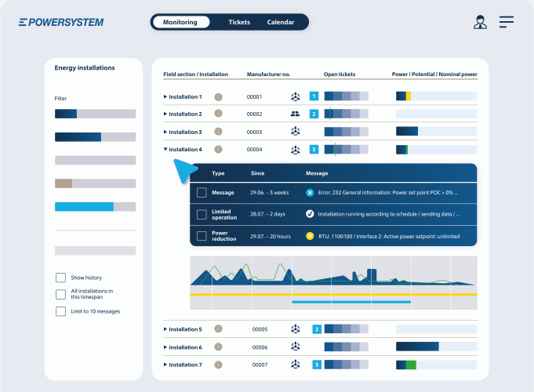Image resolution: width=534 pixels, height=392 pixels.
Task: Open the user profile icon
Action: (480, 22)
